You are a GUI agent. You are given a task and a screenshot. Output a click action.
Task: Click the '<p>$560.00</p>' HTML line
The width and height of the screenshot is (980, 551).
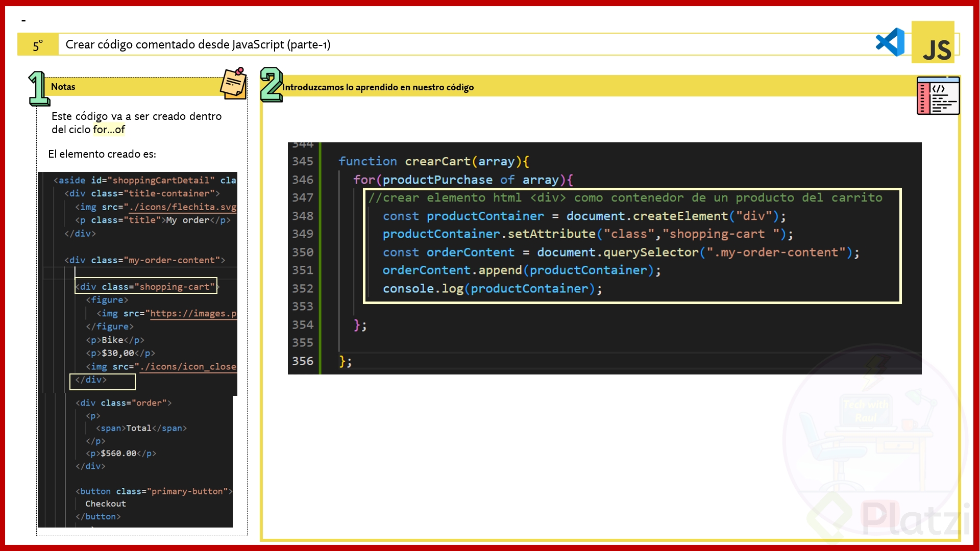click(121, 453)
